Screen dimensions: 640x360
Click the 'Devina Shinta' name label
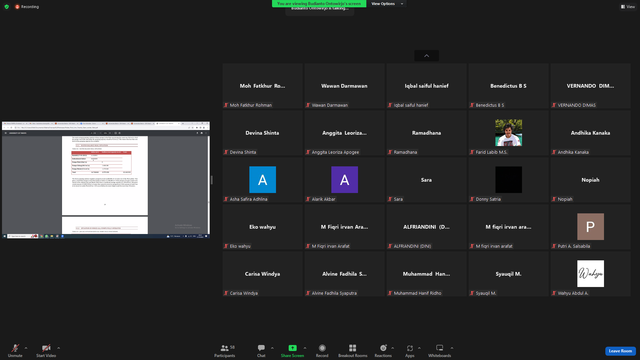pyautogui.click(x=243, y=152)
